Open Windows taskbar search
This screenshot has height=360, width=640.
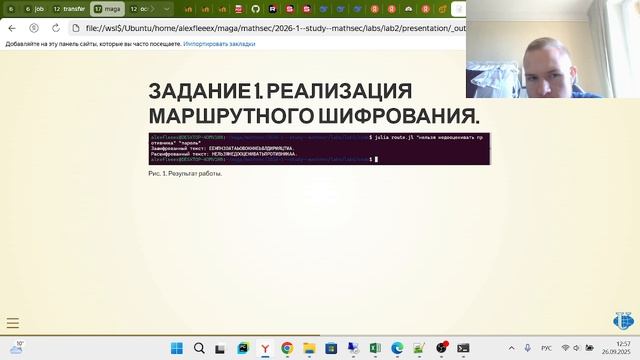coord(199,348)
